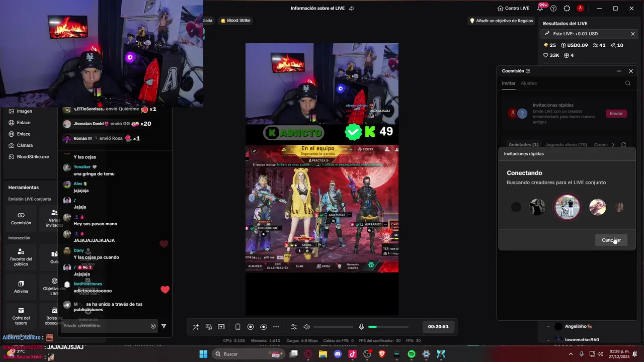Click the 00:20:51 live timer button
The image size is (644, 362).
coord(438,327)
